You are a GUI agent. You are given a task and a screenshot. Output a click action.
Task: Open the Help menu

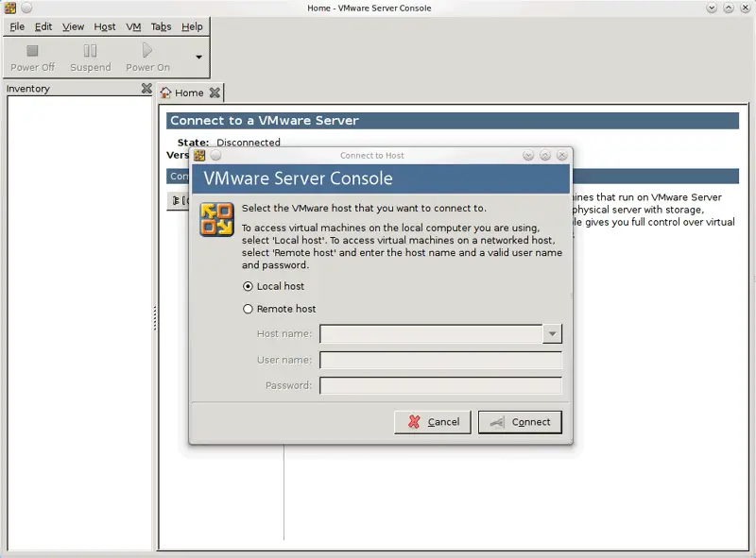point(192,26)
